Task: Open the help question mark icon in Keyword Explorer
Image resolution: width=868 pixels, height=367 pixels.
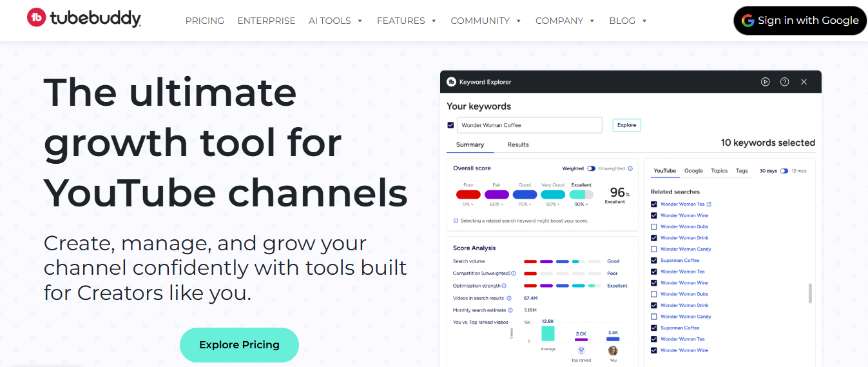Action: coord(784,82)
